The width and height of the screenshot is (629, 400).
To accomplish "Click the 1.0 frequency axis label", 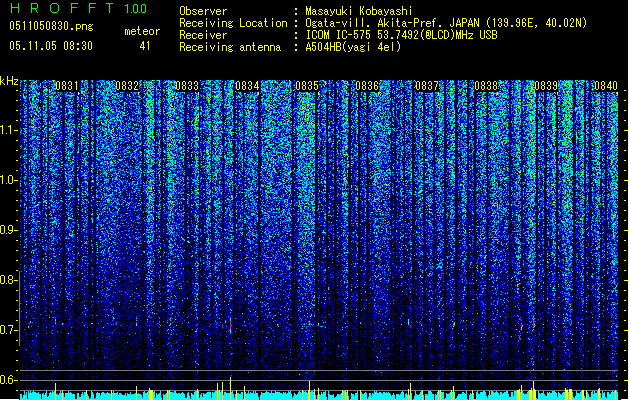I will click(8, 180).
